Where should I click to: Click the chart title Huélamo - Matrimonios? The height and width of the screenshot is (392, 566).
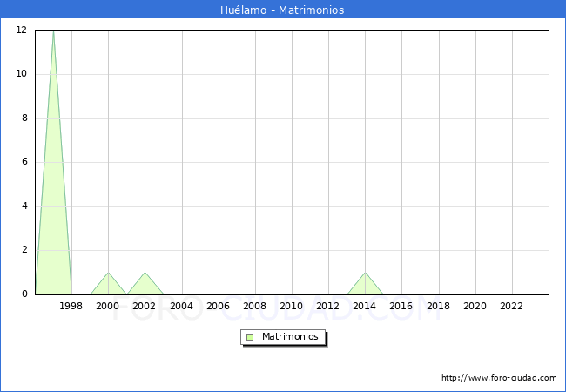[283, 10]
